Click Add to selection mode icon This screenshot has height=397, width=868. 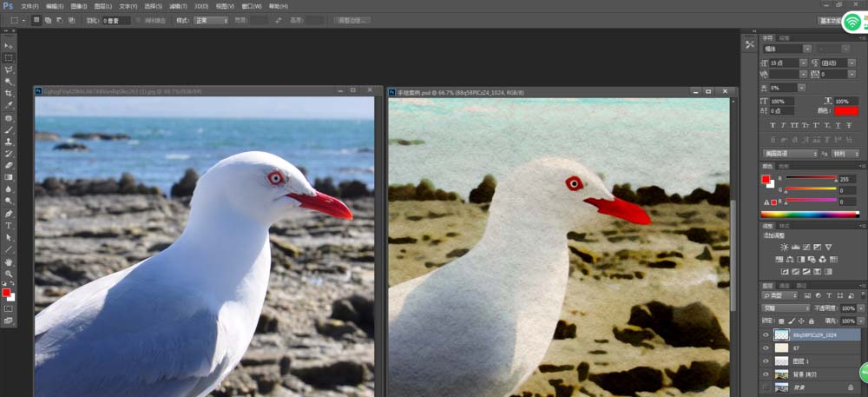(x=48, y=20)
